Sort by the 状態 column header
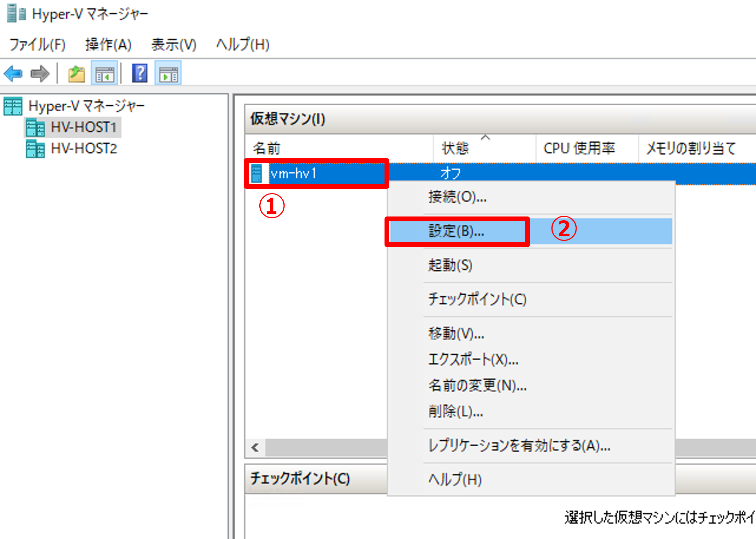 455,149
